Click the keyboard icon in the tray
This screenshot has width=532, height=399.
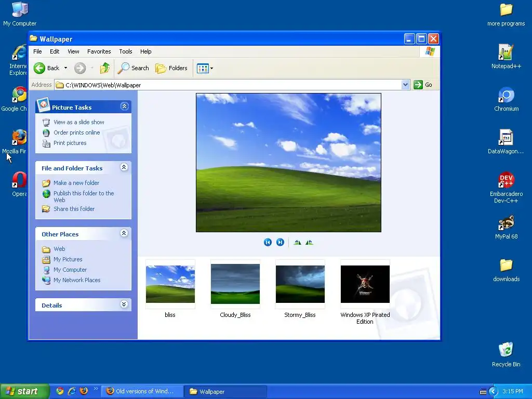(x=483, y=392)
